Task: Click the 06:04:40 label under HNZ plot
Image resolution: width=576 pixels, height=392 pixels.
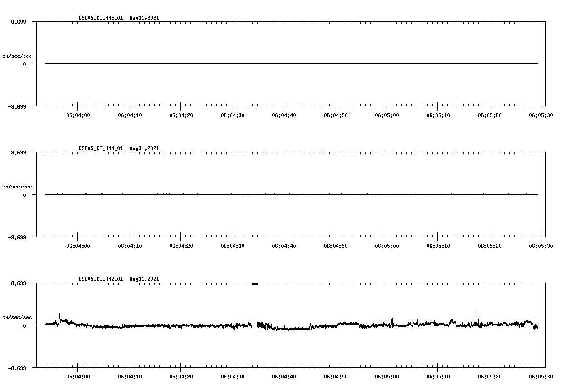Action: 284,377
